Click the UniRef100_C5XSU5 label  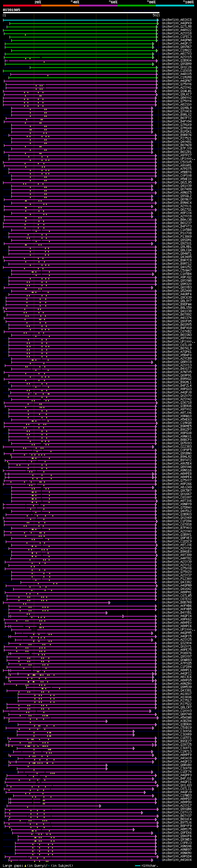tap(177, 162)
